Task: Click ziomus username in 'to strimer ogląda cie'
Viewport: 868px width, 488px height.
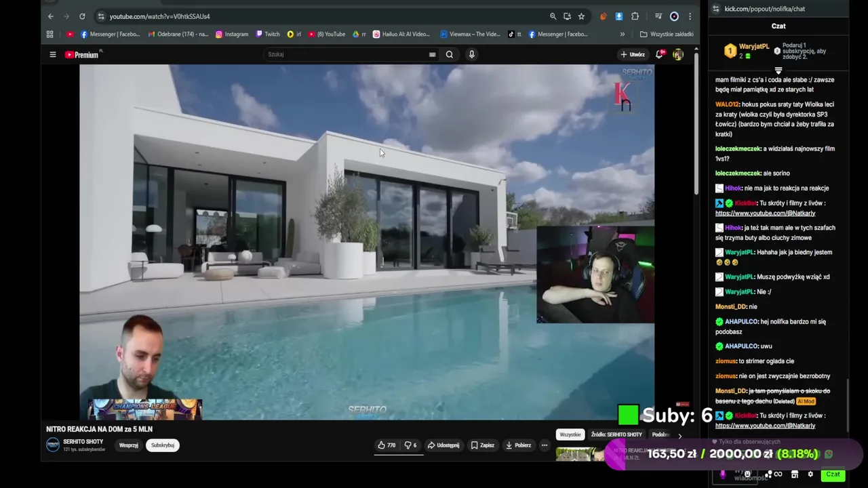Action: coord(726,361)
